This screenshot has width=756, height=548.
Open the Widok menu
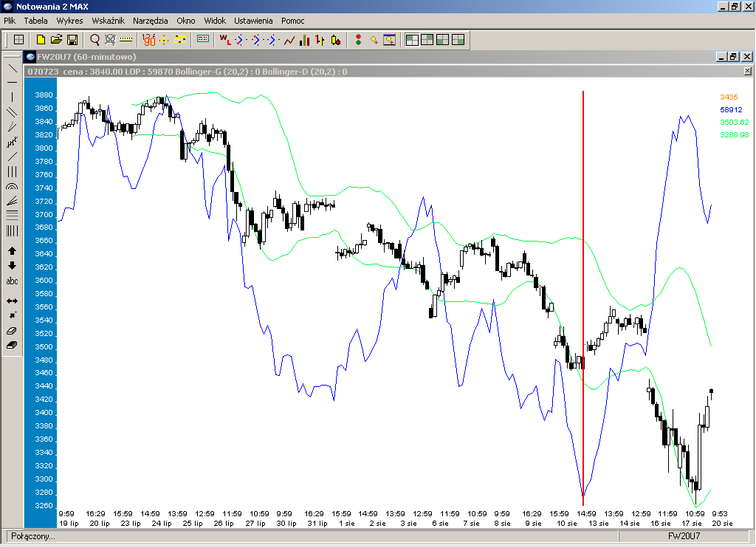(x=215, y=21)
